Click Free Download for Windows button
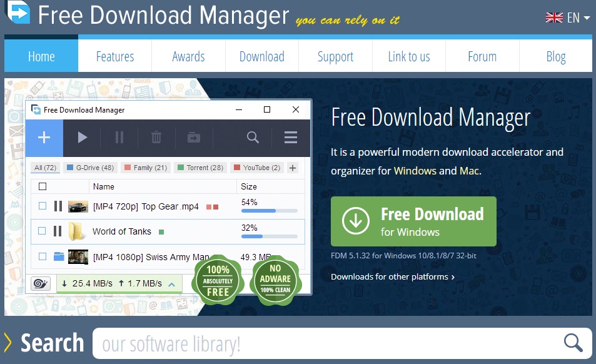This screenshot has width=596, height=364. coord(413,221)
